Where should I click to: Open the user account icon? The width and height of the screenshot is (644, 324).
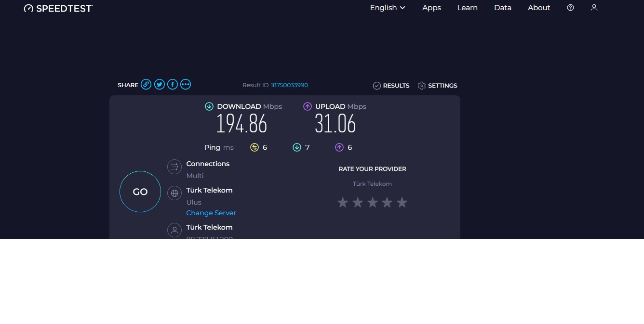point(594,8)
